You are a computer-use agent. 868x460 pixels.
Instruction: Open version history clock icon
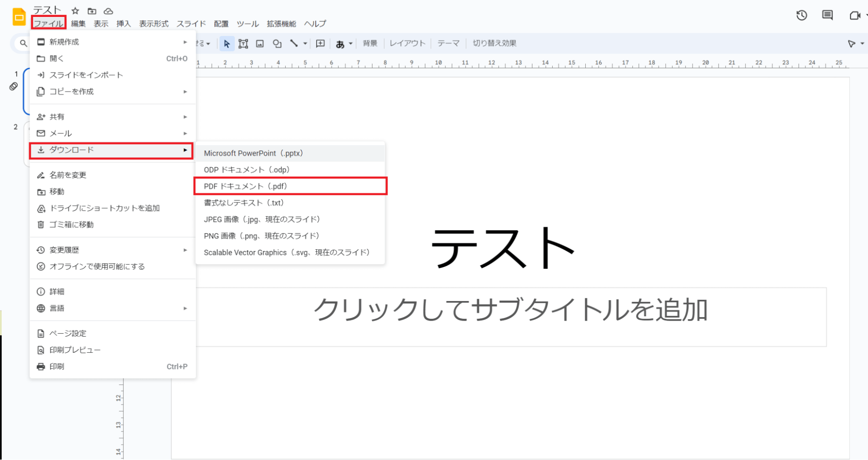801,16
